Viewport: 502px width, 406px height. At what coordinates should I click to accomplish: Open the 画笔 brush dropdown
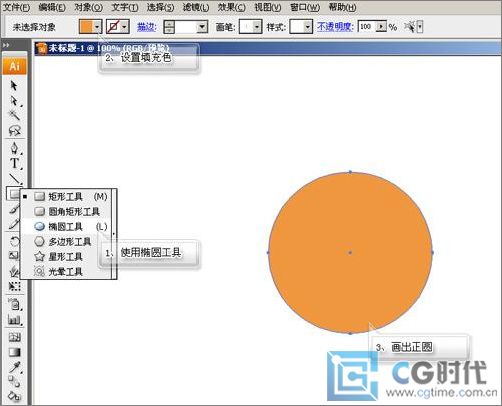pos(257,27)
